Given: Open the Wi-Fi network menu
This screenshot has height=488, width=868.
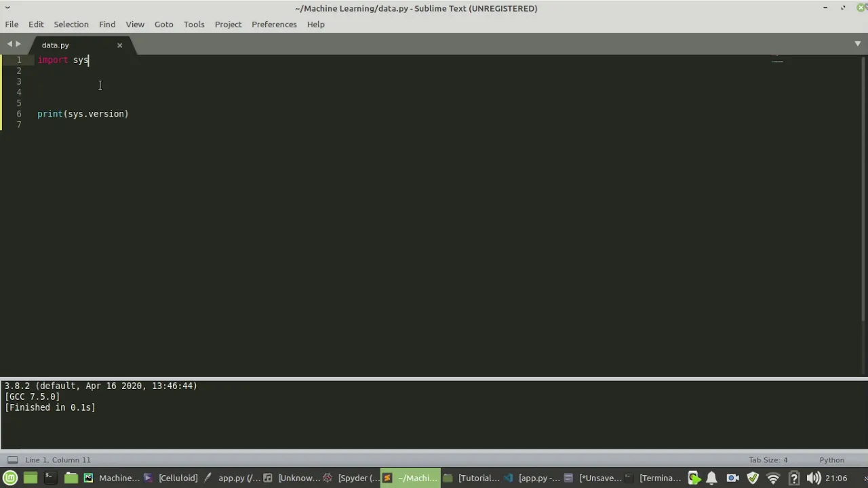Looking at the screenshot, I should coord(773,478).
